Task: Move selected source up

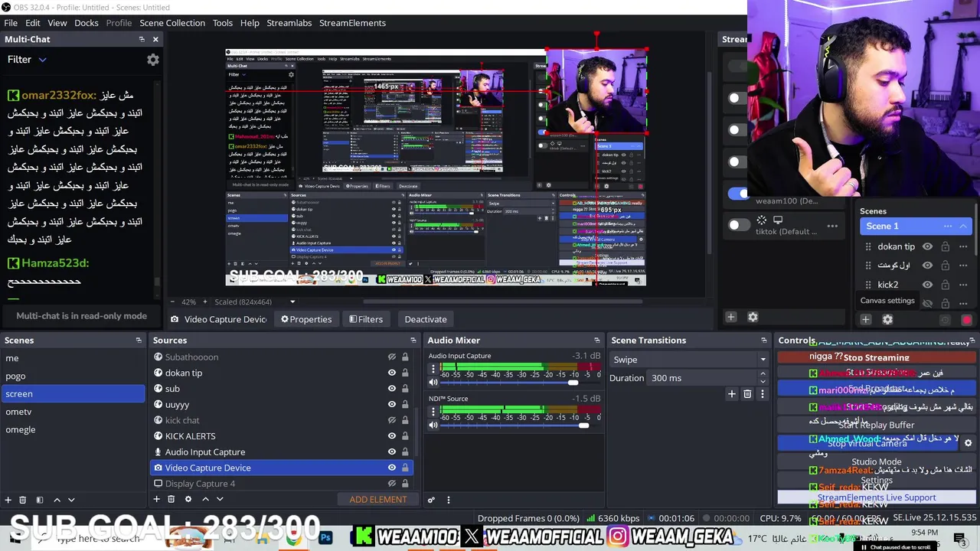Action: (205, 499)
